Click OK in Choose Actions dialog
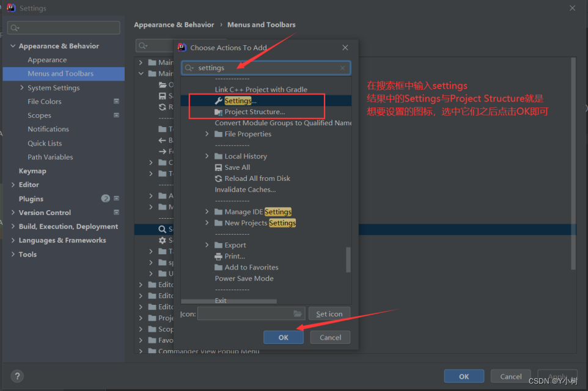Screen dimensions: 588x391 click(x=284, y=337)
